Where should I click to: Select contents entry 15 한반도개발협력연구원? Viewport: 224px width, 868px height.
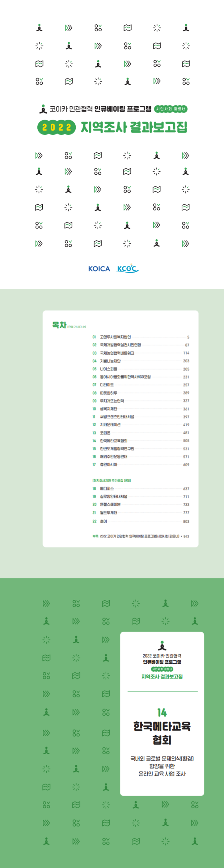tap(141, 449)
